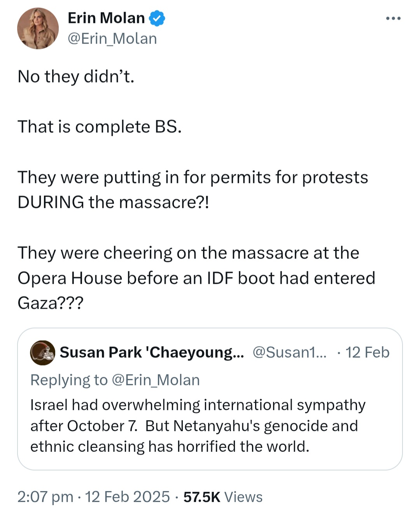Click the "Replying to" label in quoted tweet
This screenshot has height=511, width=420.
(69, 380)
